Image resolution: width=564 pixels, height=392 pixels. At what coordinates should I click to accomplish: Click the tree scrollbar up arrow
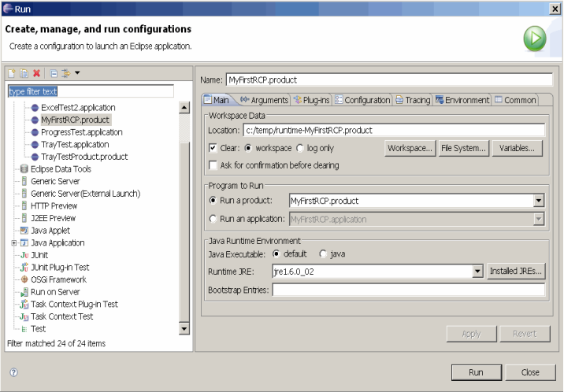click(x=184, y=107)
